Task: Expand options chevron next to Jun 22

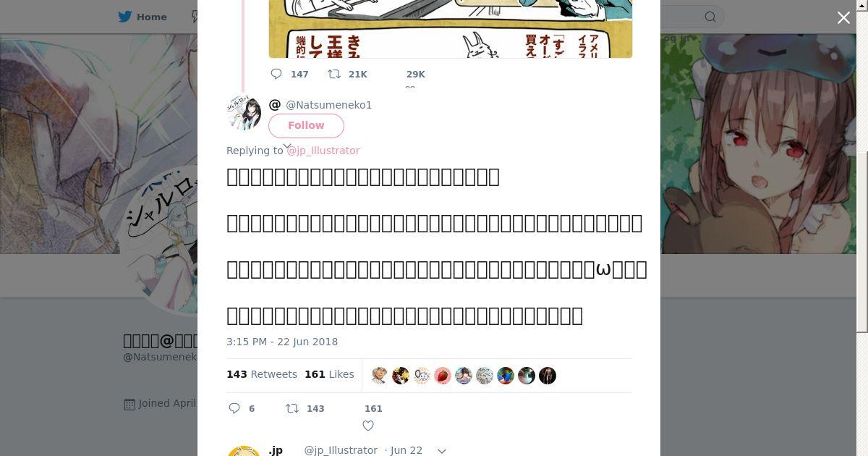Action: coord(442,450)
